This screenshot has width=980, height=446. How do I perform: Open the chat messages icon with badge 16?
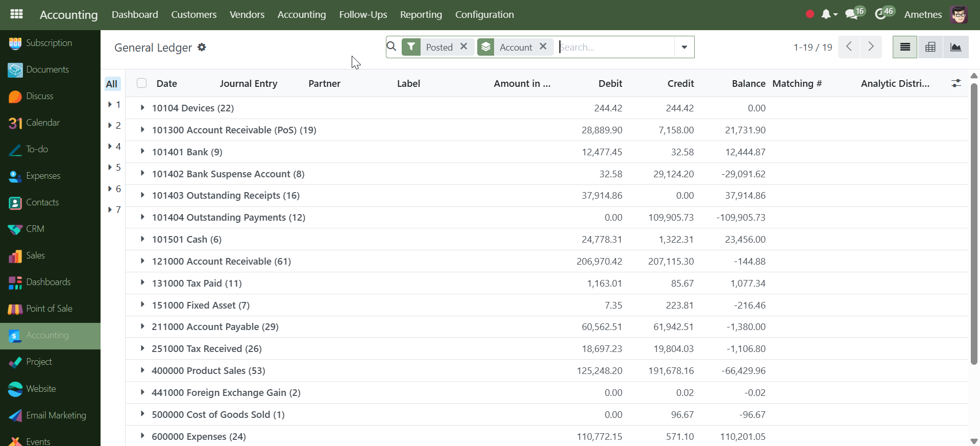point(852,14)
